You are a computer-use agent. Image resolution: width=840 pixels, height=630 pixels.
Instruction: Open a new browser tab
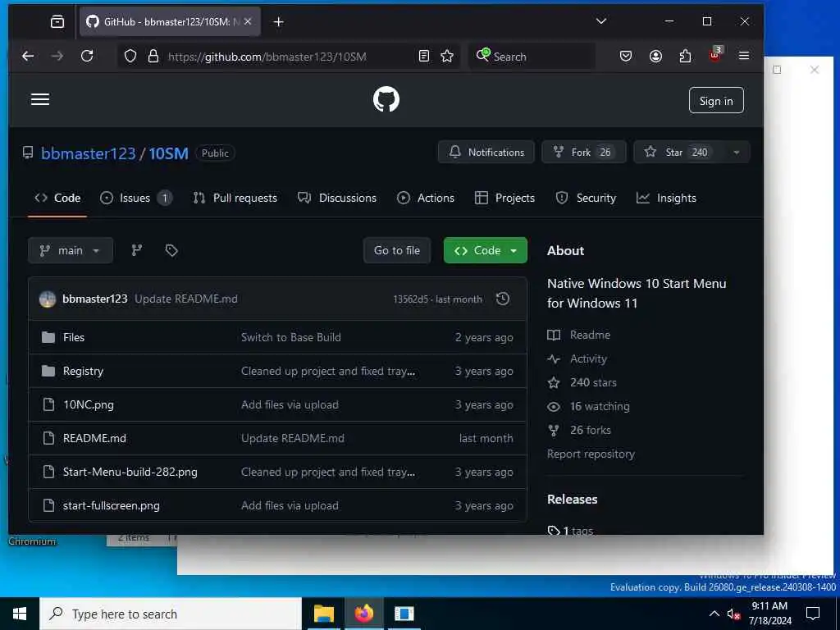click(x=279, y=22)
